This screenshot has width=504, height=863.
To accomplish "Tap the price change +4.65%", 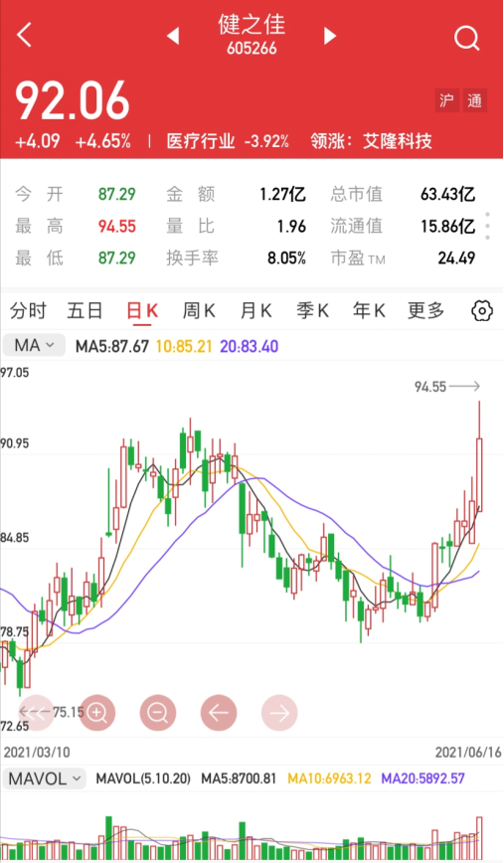I will pyautogui.click(x=103, y=141).
